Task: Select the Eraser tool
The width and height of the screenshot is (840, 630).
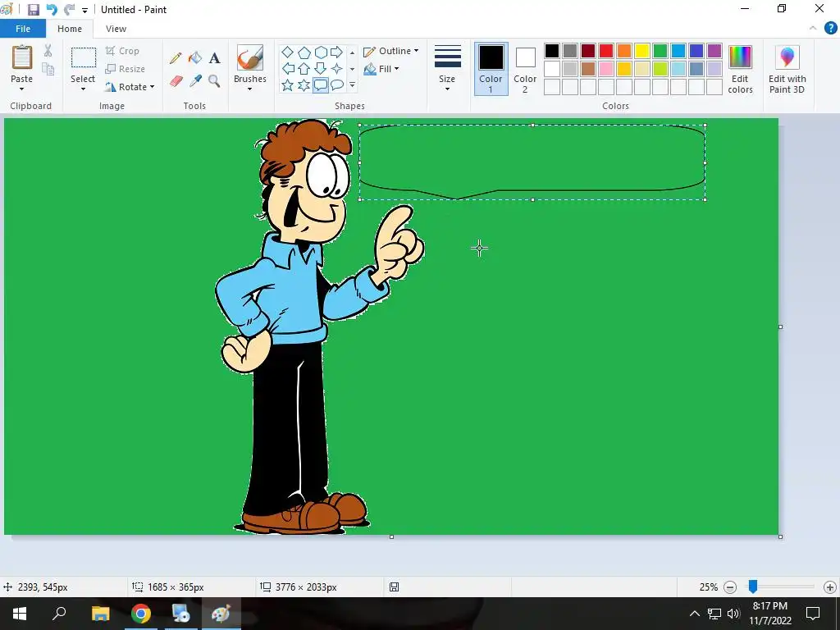Action: [x=176, y=81]
